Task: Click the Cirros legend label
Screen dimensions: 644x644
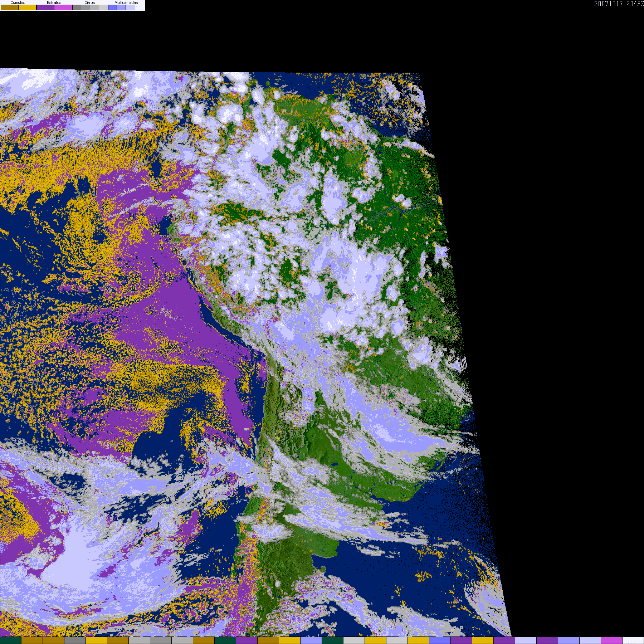Action: (x=90, y=3)
